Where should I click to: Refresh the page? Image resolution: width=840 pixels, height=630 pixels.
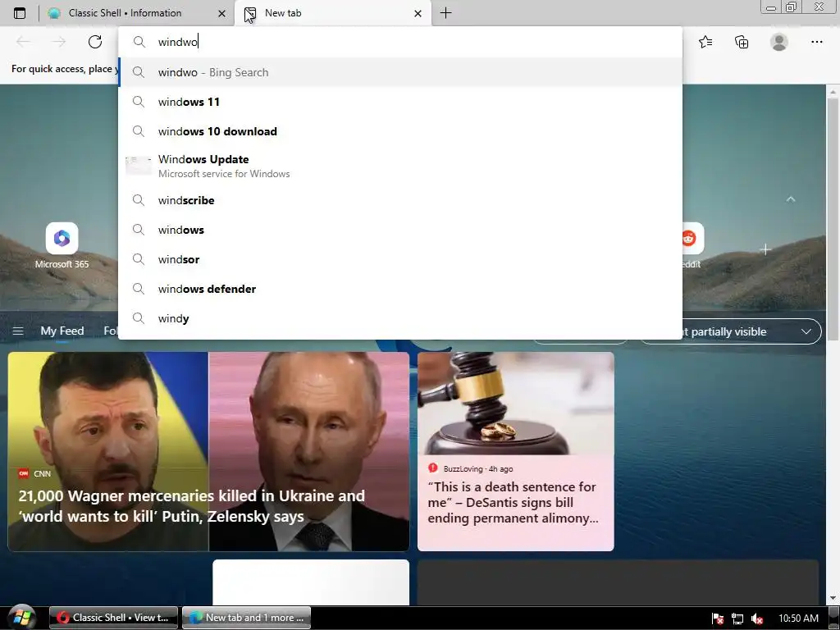[x=95, y=42]
